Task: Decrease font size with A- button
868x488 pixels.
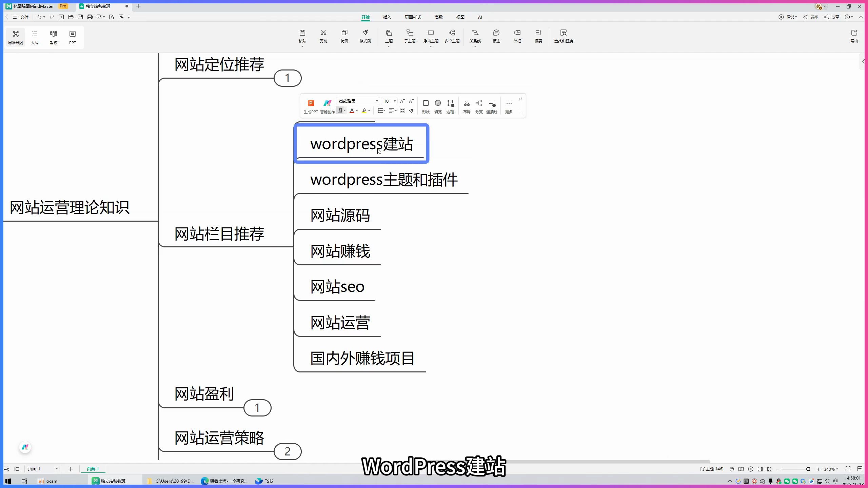Action: [x=411, y=101]
